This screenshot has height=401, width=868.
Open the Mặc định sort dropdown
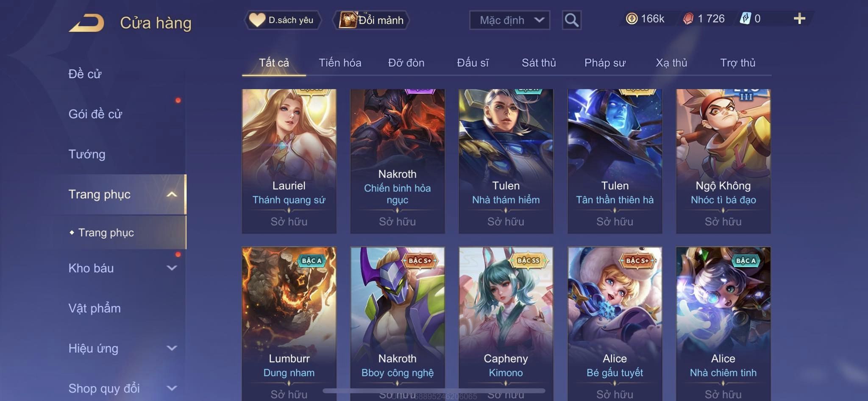point(509,20)
